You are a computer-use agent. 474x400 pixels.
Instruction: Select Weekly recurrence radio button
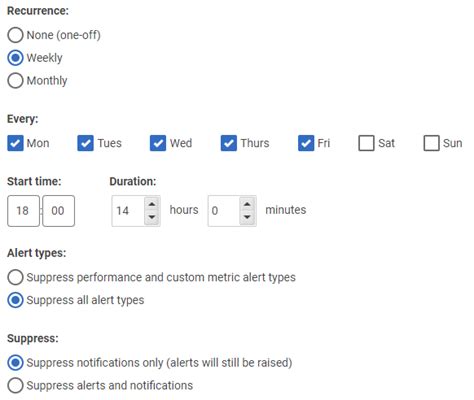pos(15,58)
